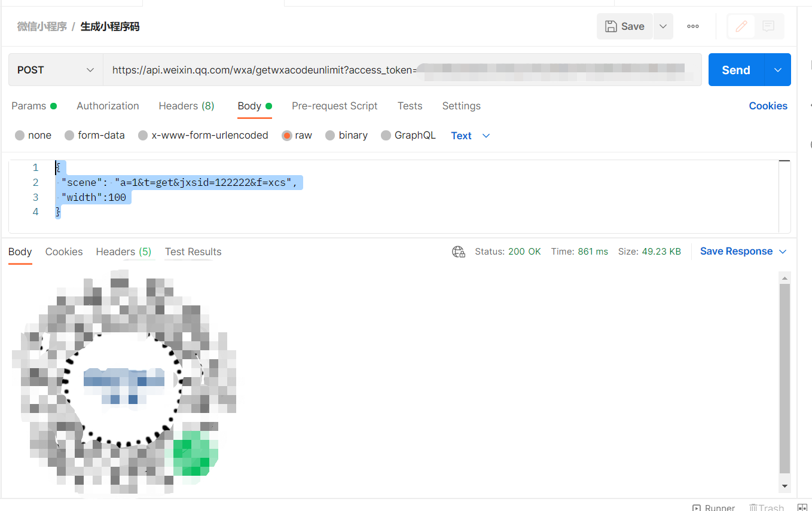The image size is (812, 511).
Task: Open the Runner in the status bar
Action: click(713, 507)
